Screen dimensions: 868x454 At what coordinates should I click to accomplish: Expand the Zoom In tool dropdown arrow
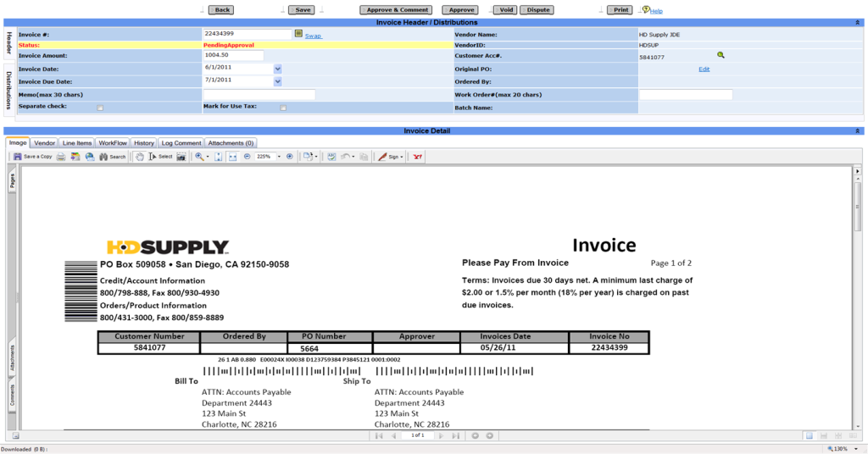pyautogui.click(x=208, y=157)
